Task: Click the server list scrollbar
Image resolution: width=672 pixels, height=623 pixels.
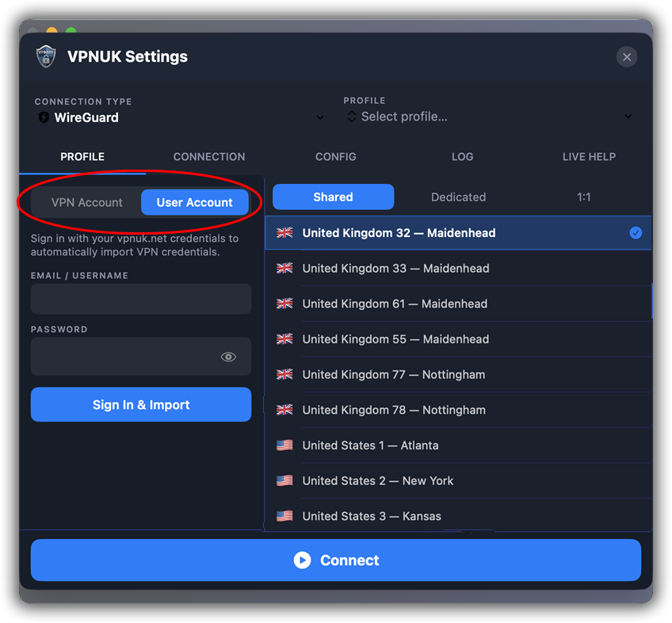Action: [x=651, y=300]
